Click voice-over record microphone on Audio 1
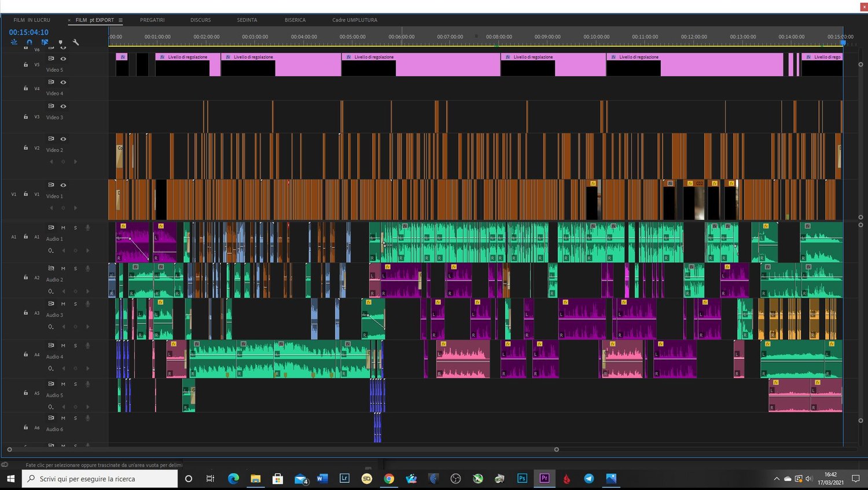This screenshot has width=868, height=490. [88, 227]
